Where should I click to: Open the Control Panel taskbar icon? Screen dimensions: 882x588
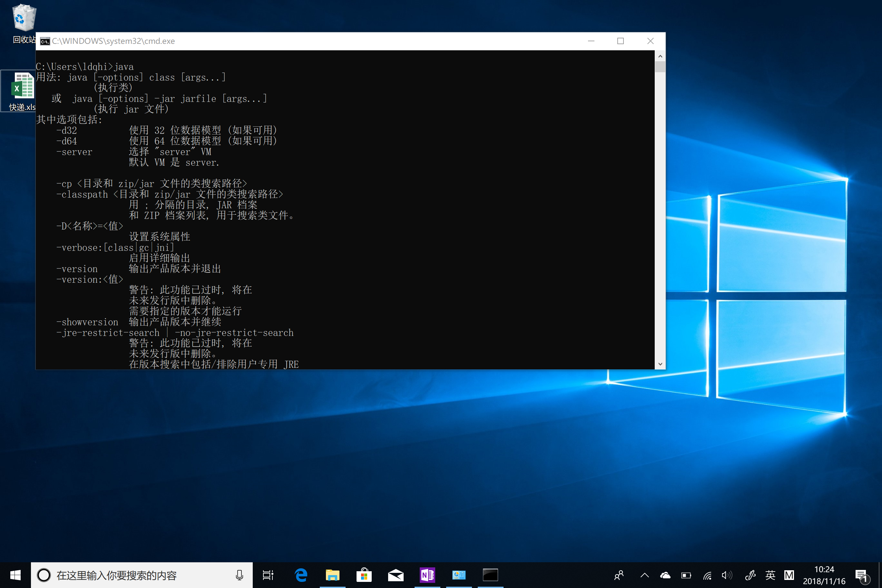[x=459, y=575]
